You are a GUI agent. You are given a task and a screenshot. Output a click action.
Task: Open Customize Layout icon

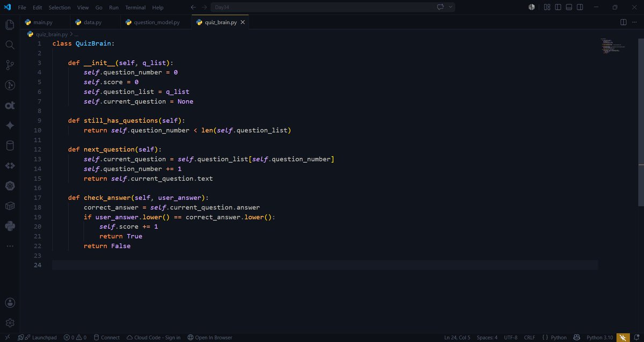tap(547, 8)
